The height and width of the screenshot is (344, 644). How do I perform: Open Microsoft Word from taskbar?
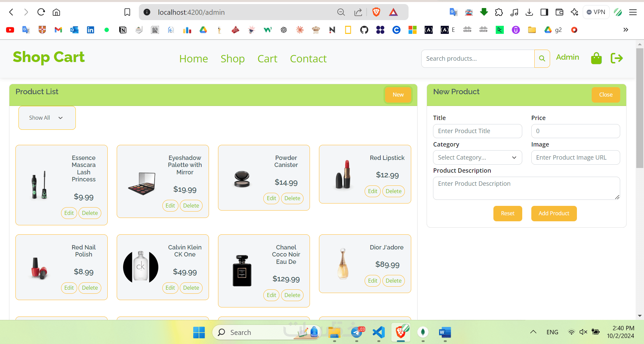(x=445, y=332)
